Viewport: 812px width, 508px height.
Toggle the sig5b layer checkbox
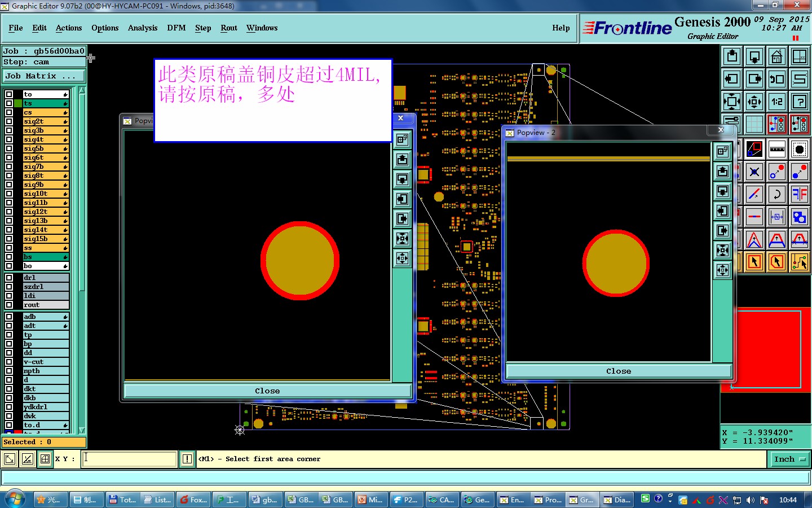(9, 148)
